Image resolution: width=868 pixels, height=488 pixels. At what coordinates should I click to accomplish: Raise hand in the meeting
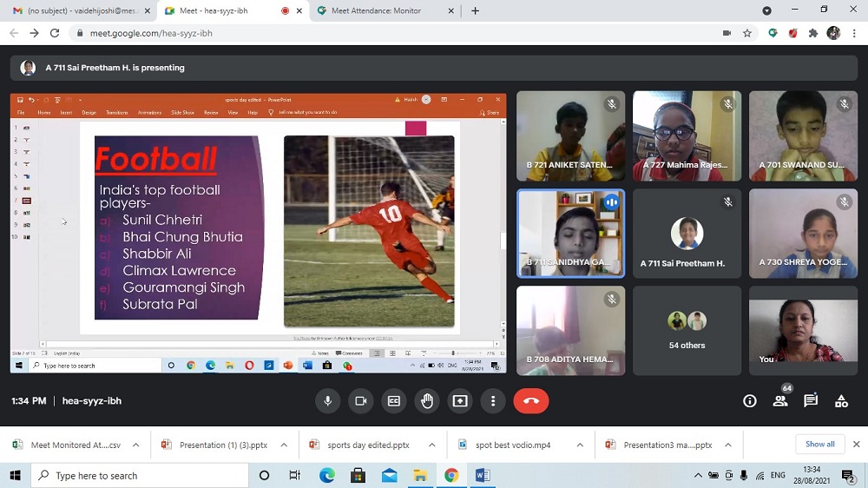point(426,401)
